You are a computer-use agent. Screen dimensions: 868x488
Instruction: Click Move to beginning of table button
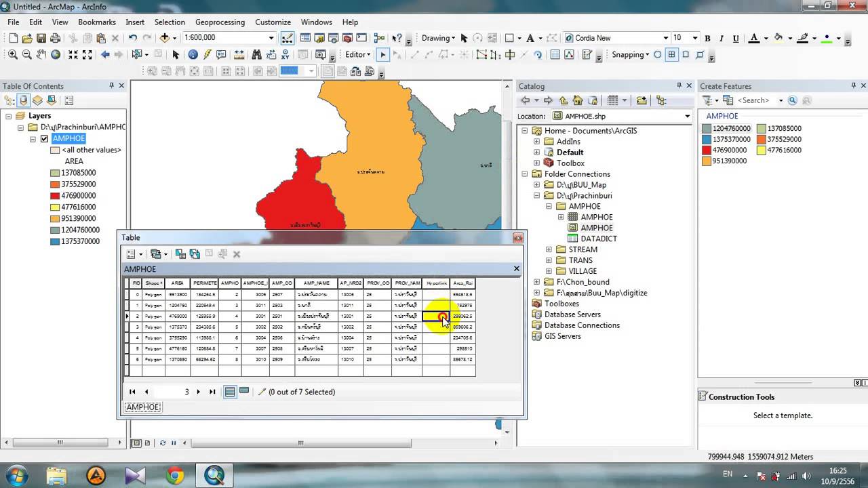[132, 392]
